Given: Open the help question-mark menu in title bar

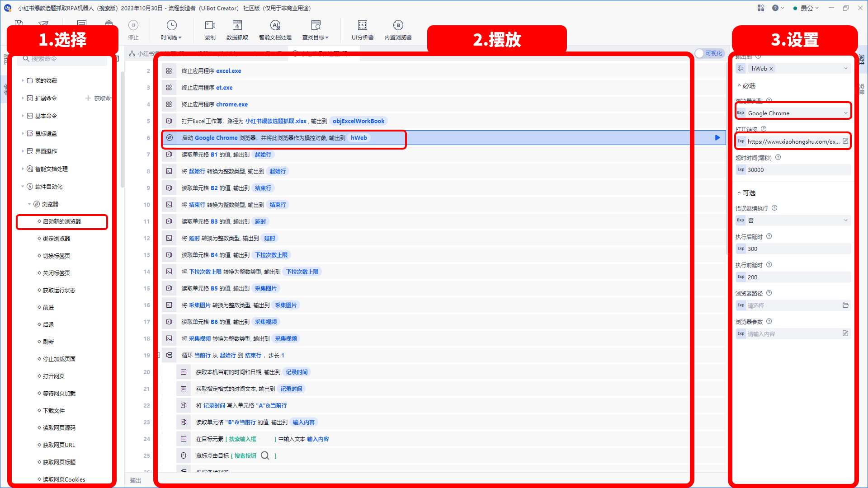Looking at the screenshot, I should point(778,8).
